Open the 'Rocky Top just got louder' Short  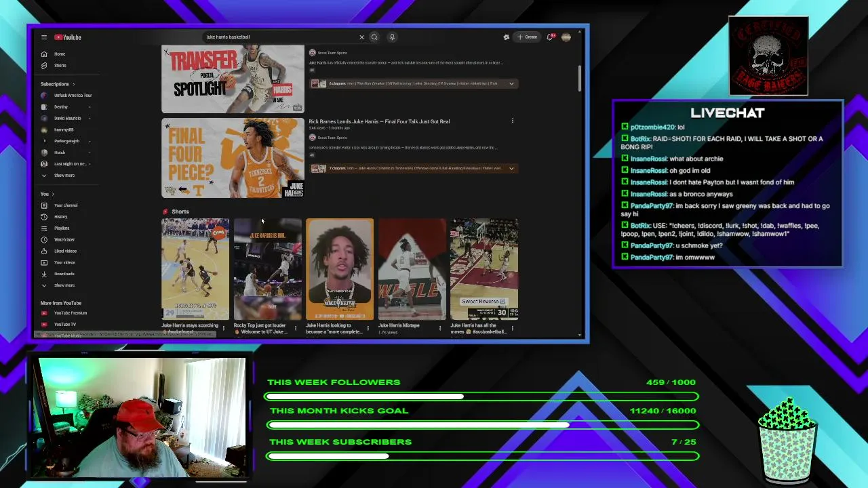[x=268, y=269]
